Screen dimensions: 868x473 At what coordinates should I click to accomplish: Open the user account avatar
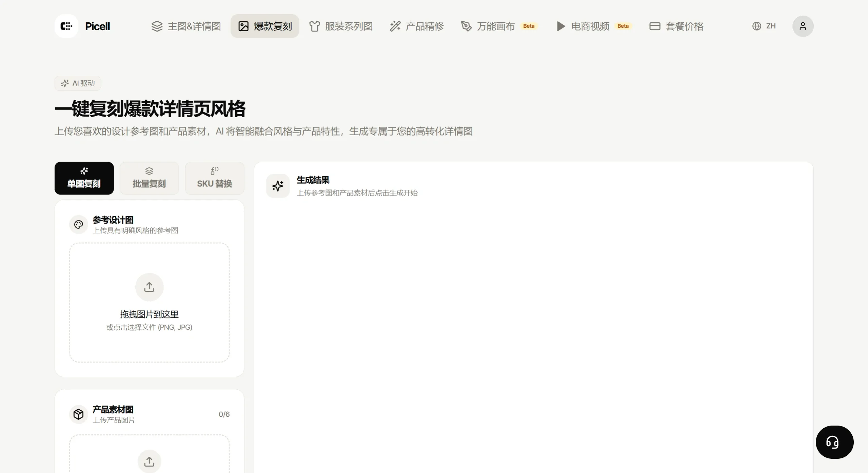tap(803, 26)
